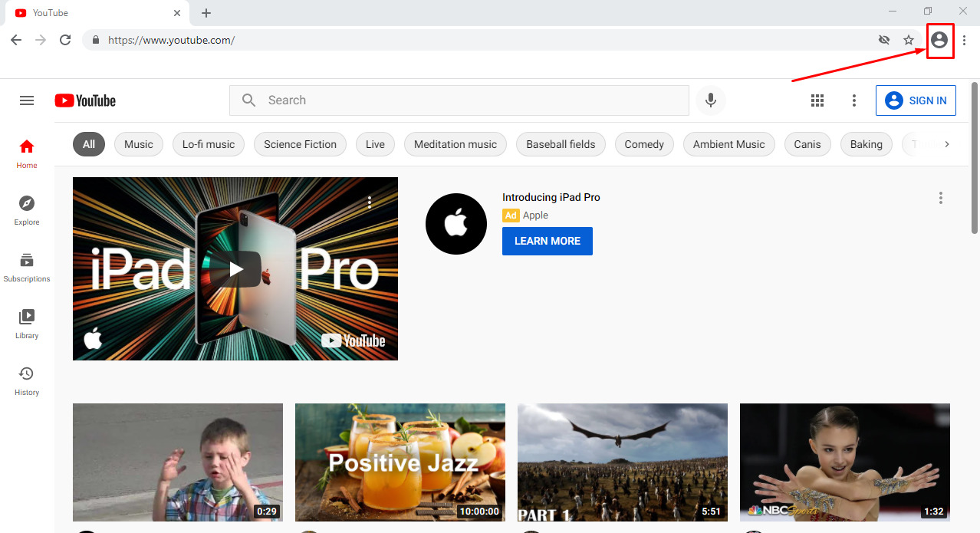Click the YouTube logo

pyautogui.click(x=85, y=100)
